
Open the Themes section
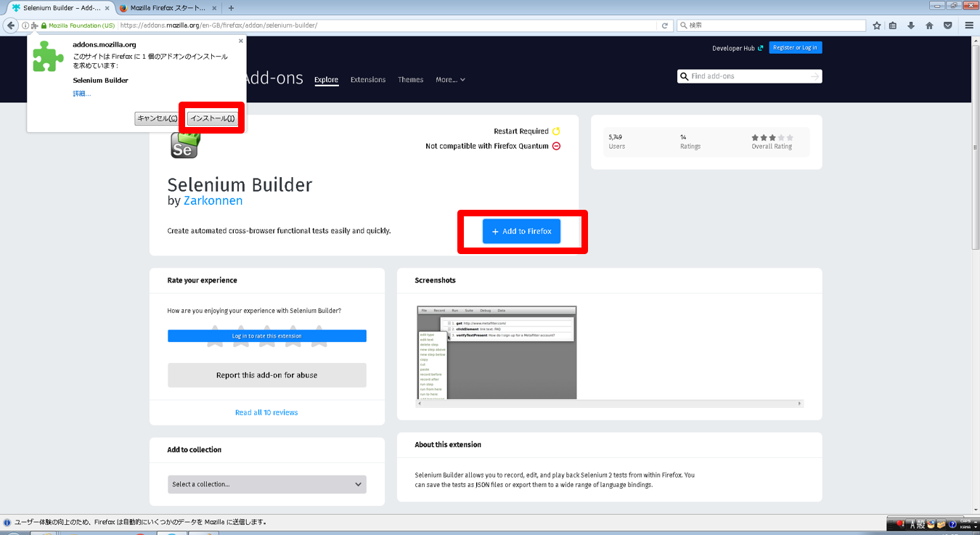pos(410,80)
